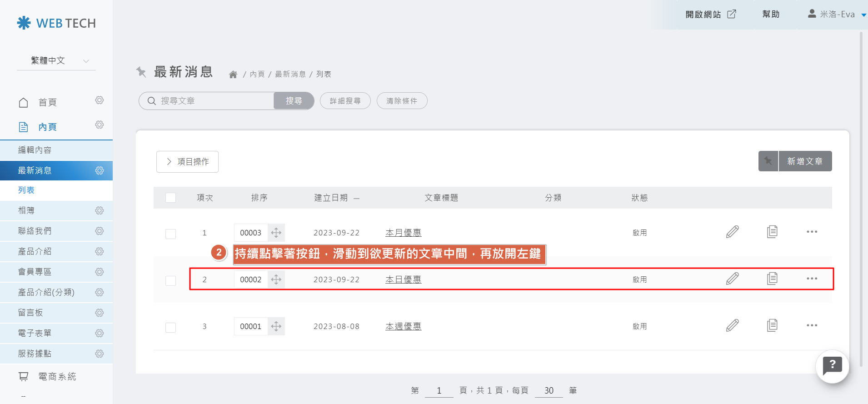Click the pin icon beside 新增文章
This screenshot has width=868, height=404.
[768, 161]
